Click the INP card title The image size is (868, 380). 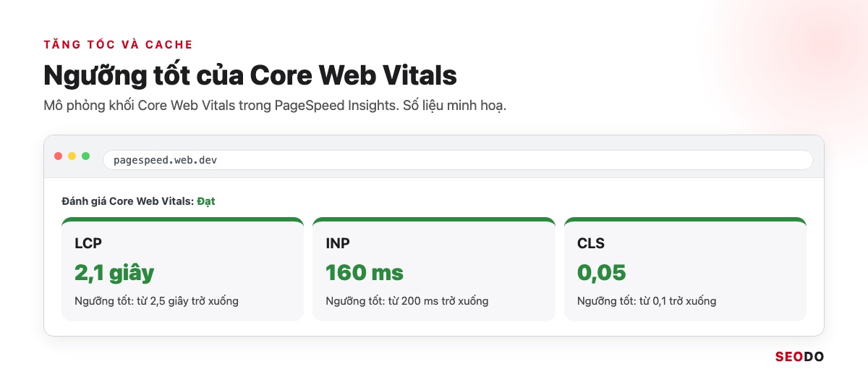(x=338, y=243)
